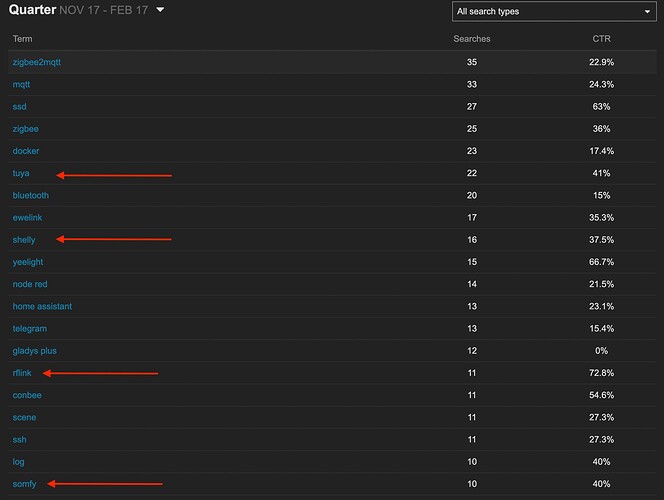Screen dimensions: 664x500
Task: Click the 0% CTR for gladys plus
Action: pos(601,351)
